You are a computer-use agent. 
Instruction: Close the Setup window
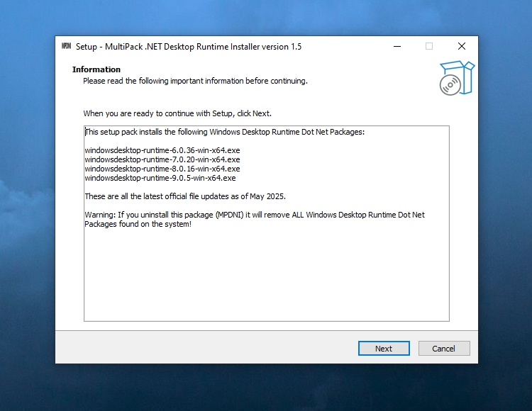[x=462, y=46]
